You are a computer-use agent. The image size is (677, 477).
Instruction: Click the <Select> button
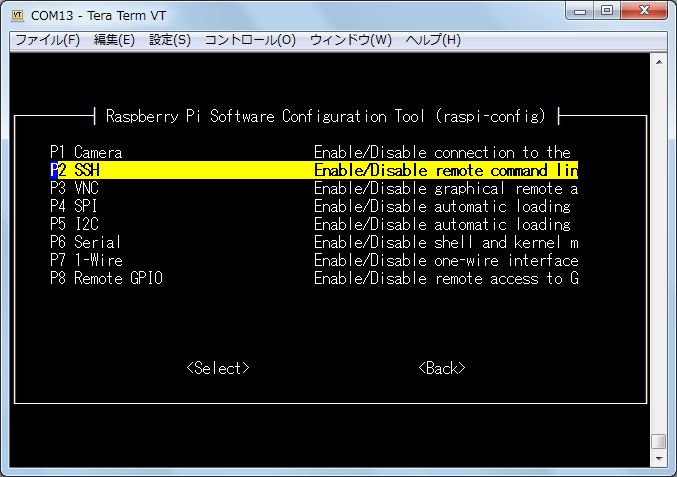pos(218,368)
